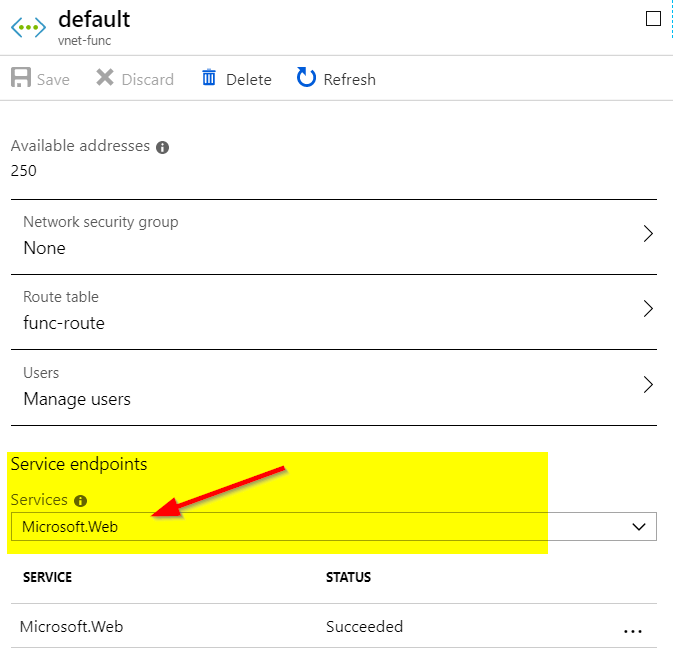Maximize the blade using the square icon
Image resolution: width=673 pixels, height=669 pixels.
(654, 18)
